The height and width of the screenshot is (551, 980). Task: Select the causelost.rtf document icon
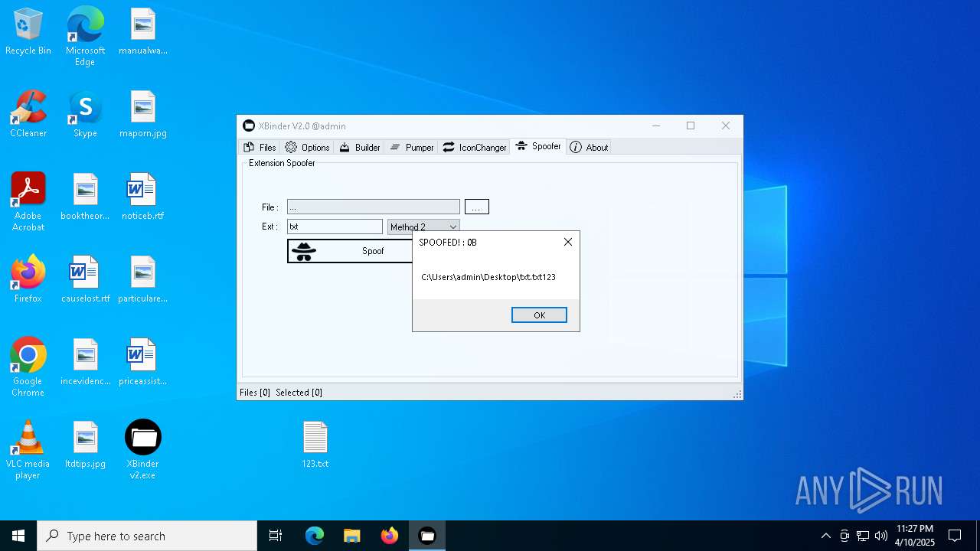tap(85, 280)
